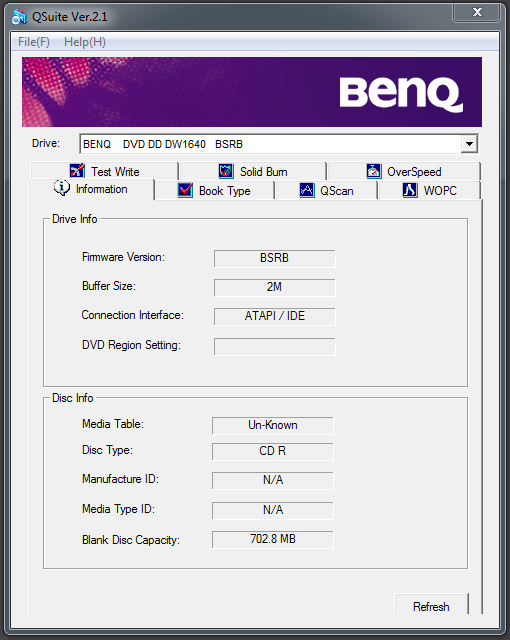Click the QSuite app icon in title bar
The width and height of the screenshot is (510, 640).
click(x=19, y=17)
